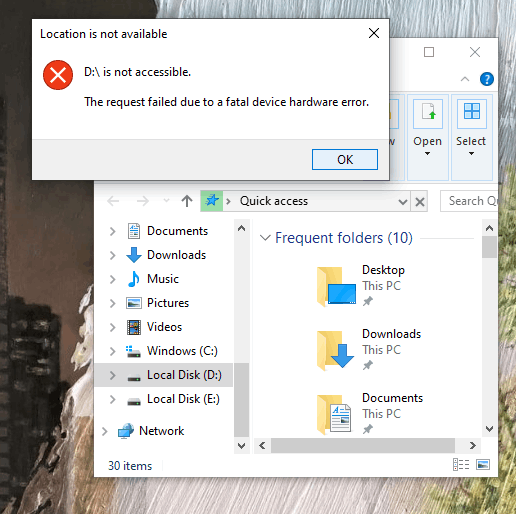Collapse the ribbon with the caret icon
Image resolution: width=516 pixels, height=514 pixels.
465,79
